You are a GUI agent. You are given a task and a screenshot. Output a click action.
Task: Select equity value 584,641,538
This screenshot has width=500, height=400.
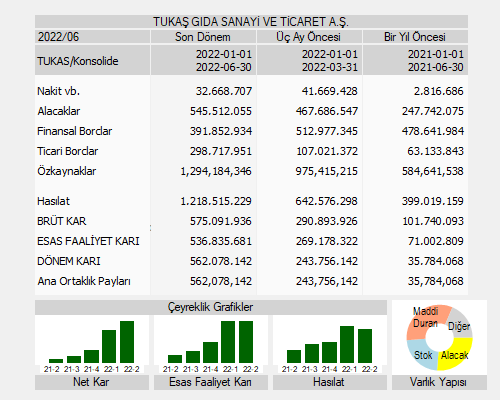(x=433, y=171)
